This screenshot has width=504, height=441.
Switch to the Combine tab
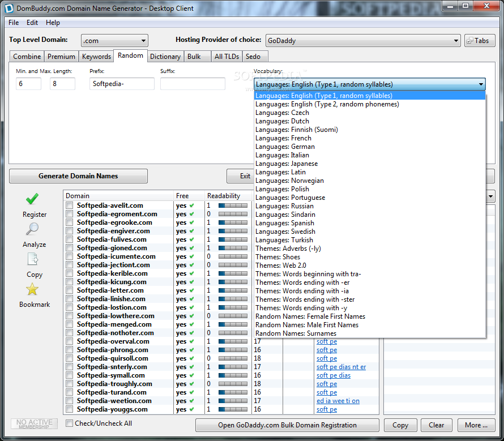(x=27, y=56)
